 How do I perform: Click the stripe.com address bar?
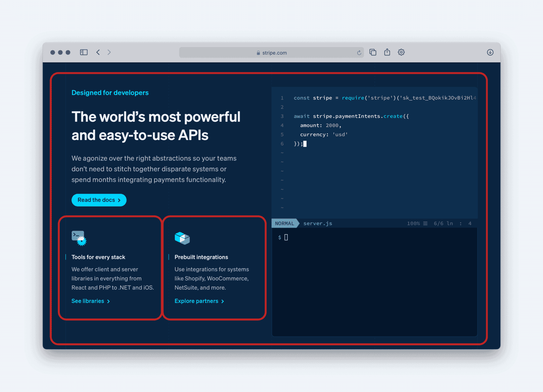click(271, 52)
